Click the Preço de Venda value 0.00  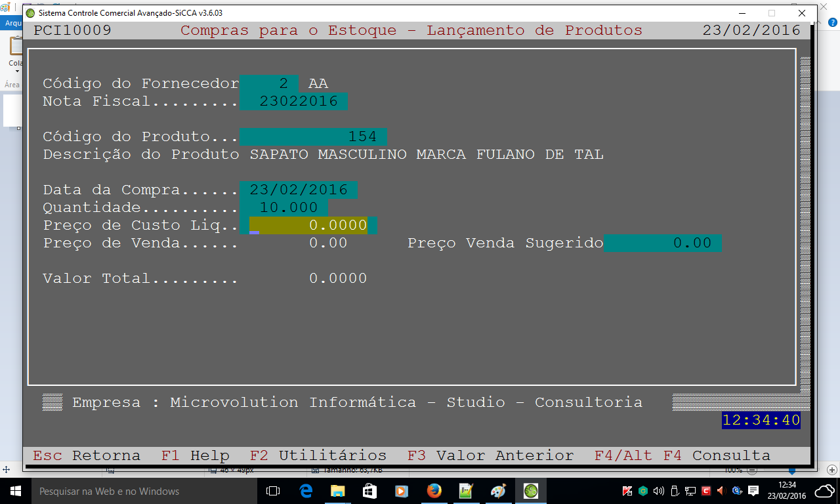[x=328, y=243]
